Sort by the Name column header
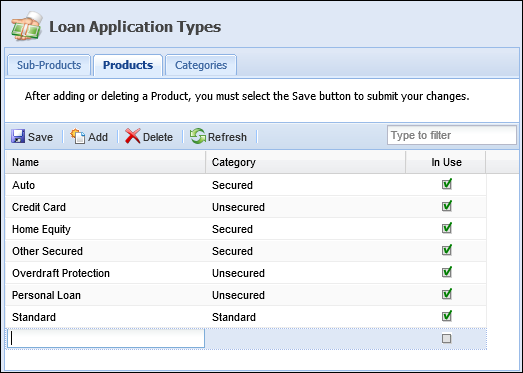523x373 pixels. click(x=105, y=162)
